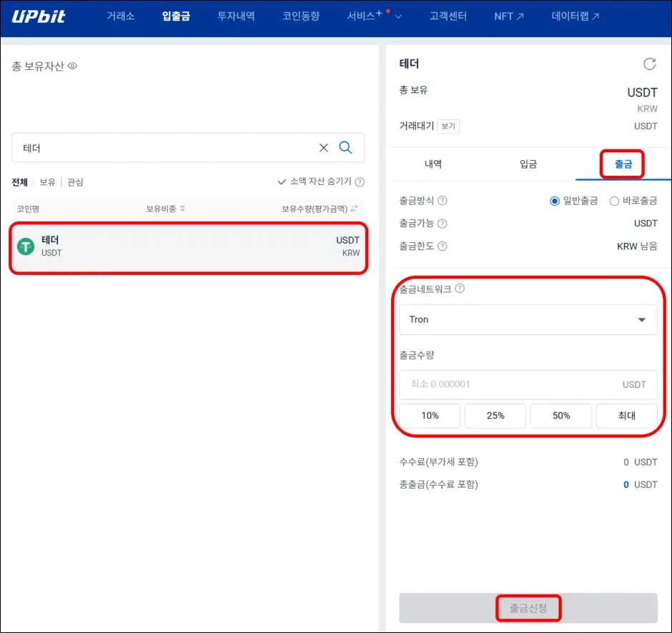The height and width of the screenshot is (633, 672).
Task: Open help icon next to 출금네트워크
Action: point(460,288)
